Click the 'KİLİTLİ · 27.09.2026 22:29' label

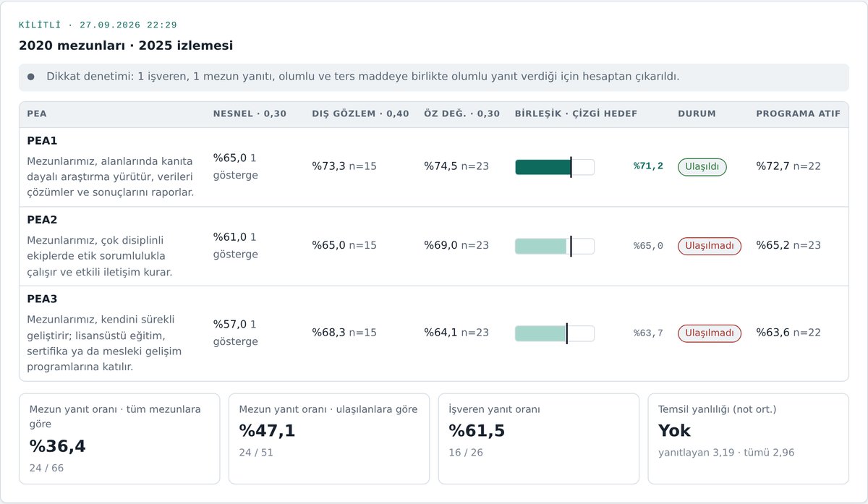98,25
